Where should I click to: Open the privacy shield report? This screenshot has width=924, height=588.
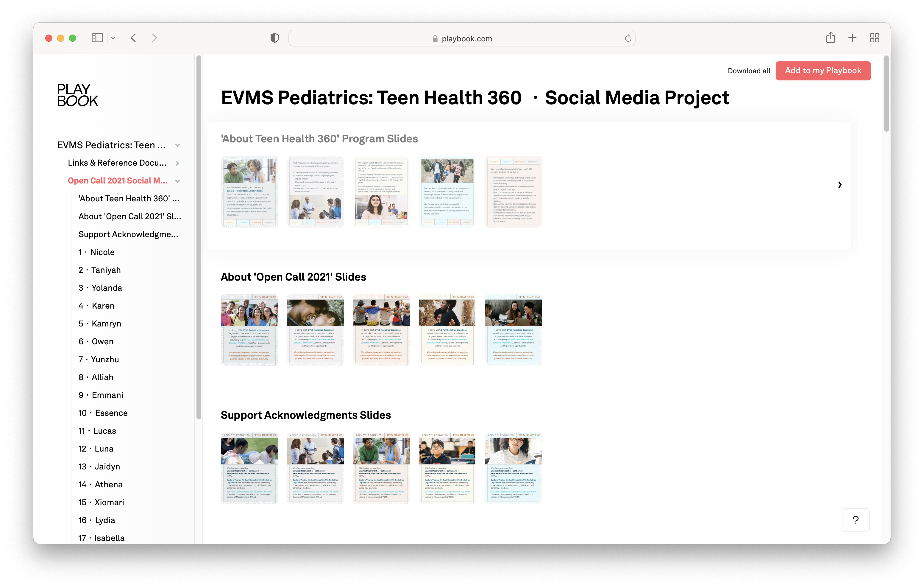point(274,38)
